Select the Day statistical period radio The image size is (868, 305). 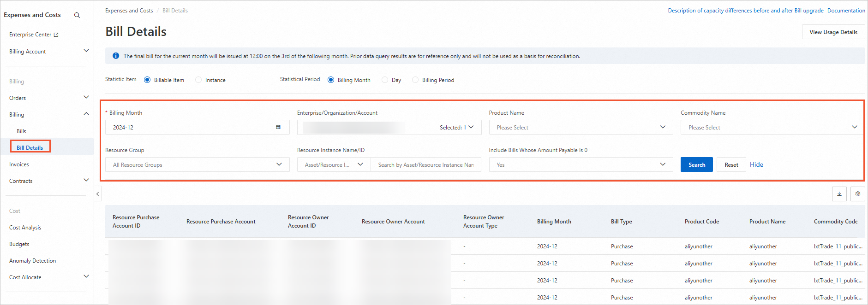coord(385,80)
